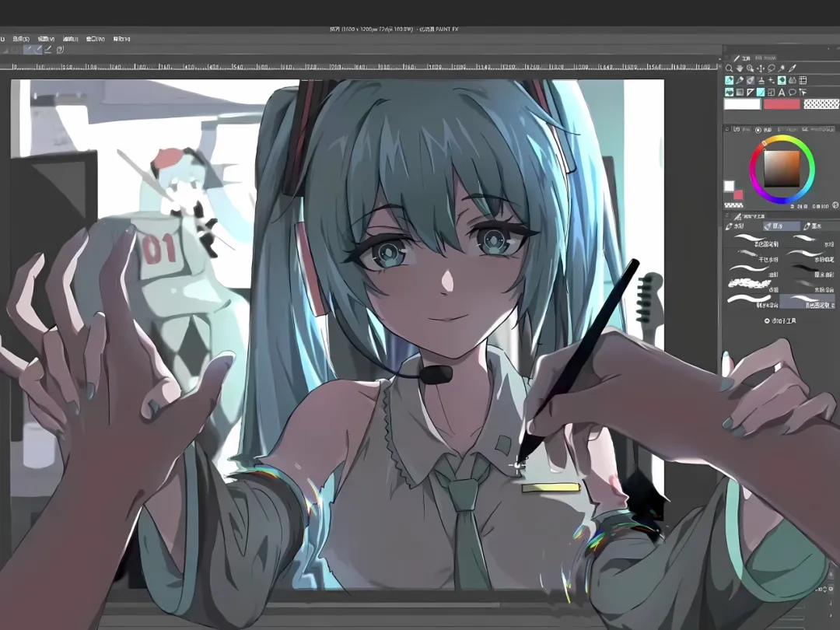Open the sub tool panel menu icon

(727, 215)
